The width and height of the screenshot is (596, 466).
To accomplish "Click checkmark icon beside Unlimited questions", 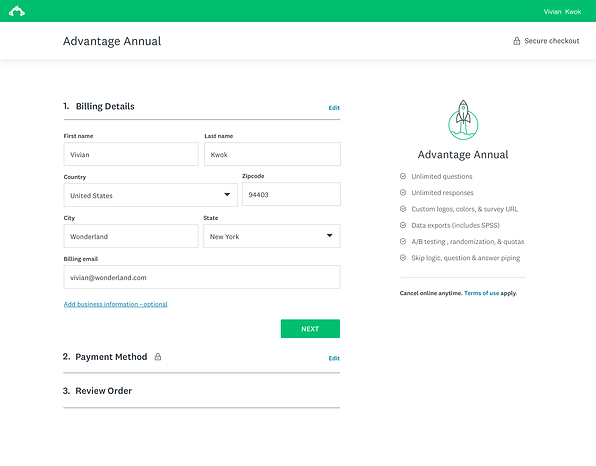I will click(x=403, y=176).
